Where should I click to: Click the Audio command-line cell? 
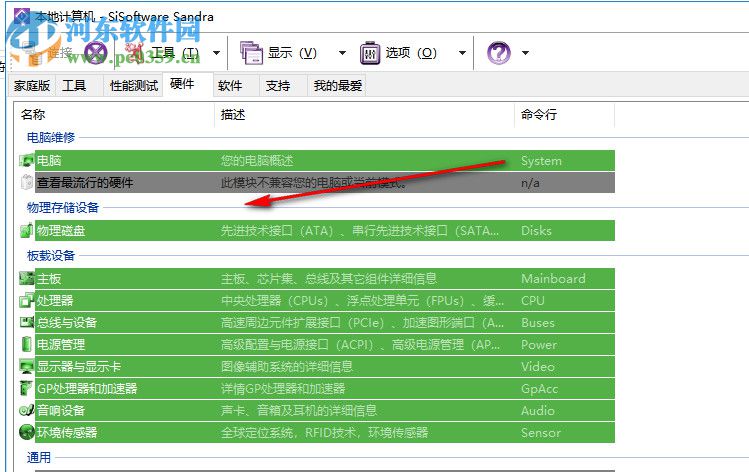click(537, 410)
